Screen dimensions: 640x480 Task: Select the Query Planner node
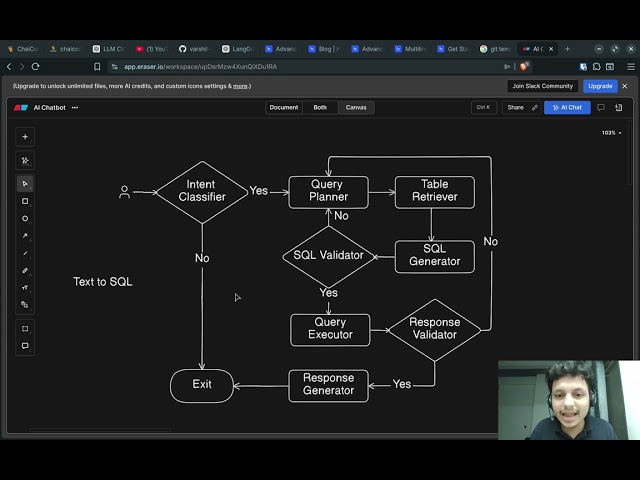click(329, 192)
